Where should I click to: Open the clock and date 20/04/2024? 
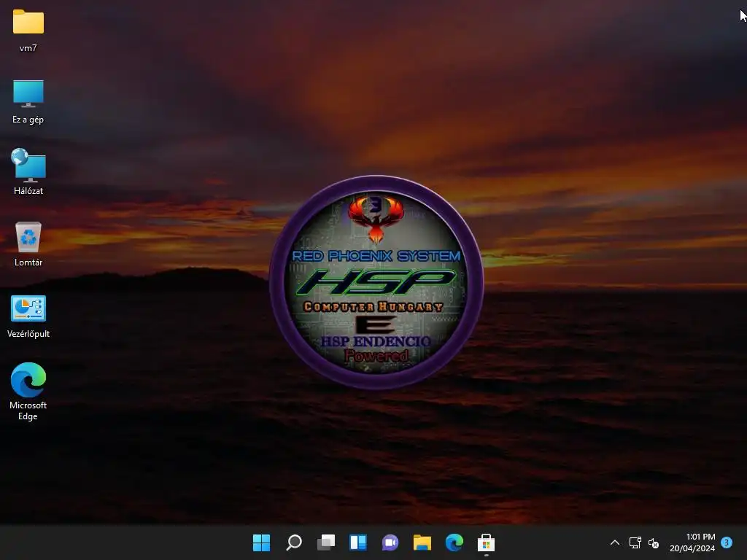693,542
